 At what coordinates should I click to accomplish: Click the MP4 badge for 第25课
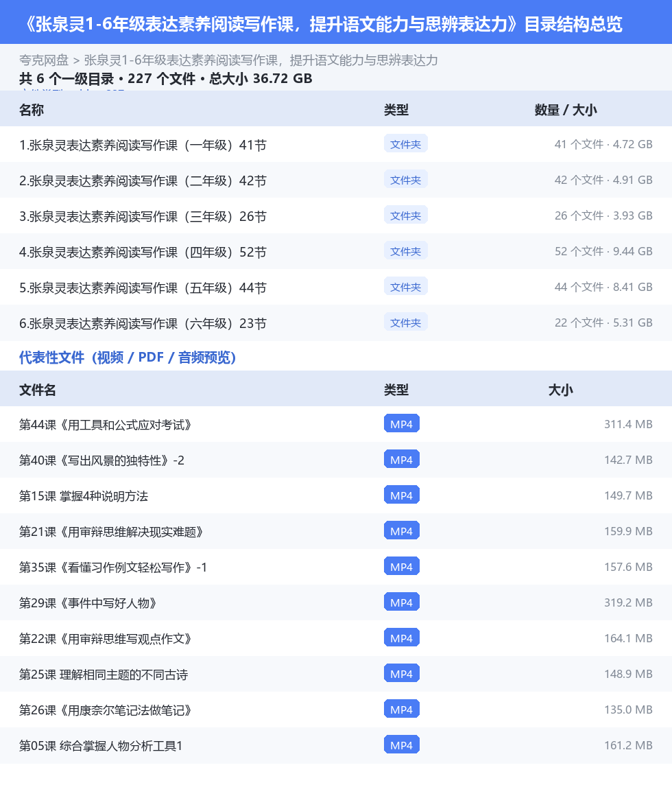click(402, 674)
